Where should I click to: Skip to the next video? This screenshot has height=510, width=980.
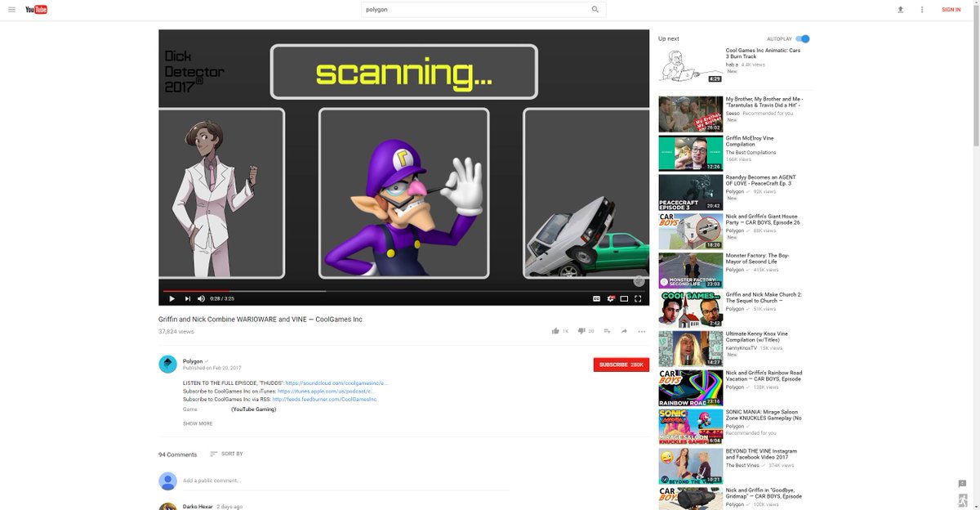click(187, 299)
